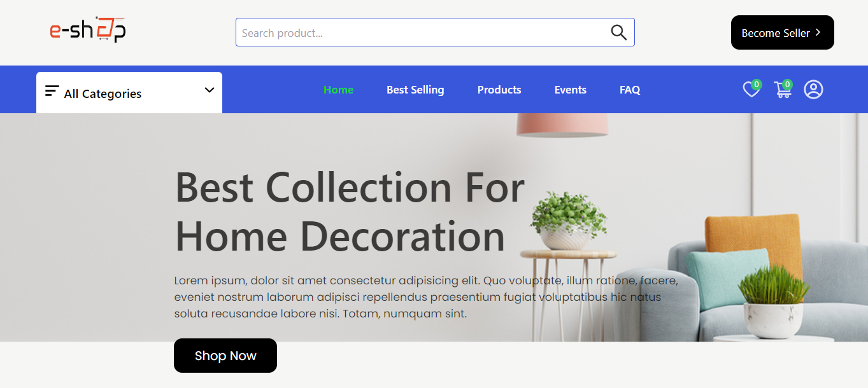The width and height of the screenshot is (868, 388).
Task: Click the e-shop logo
Action: coord(88,29)
